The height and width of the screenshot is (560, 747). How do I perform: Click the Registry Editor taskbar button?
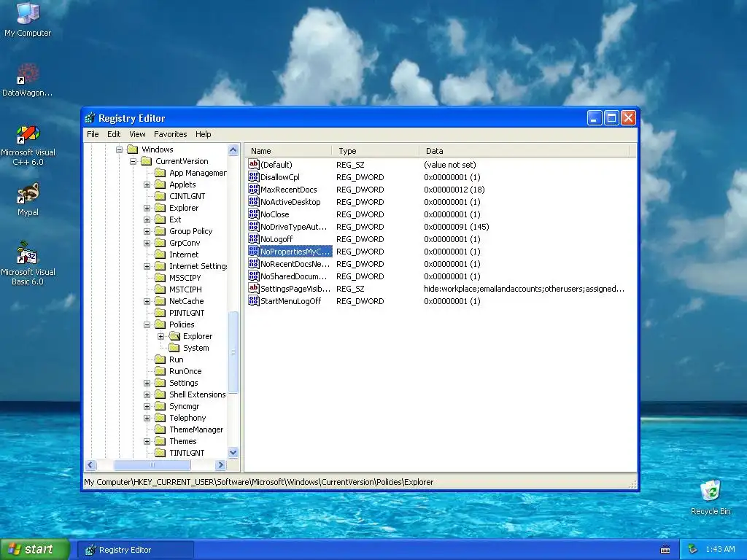(135, 550)
